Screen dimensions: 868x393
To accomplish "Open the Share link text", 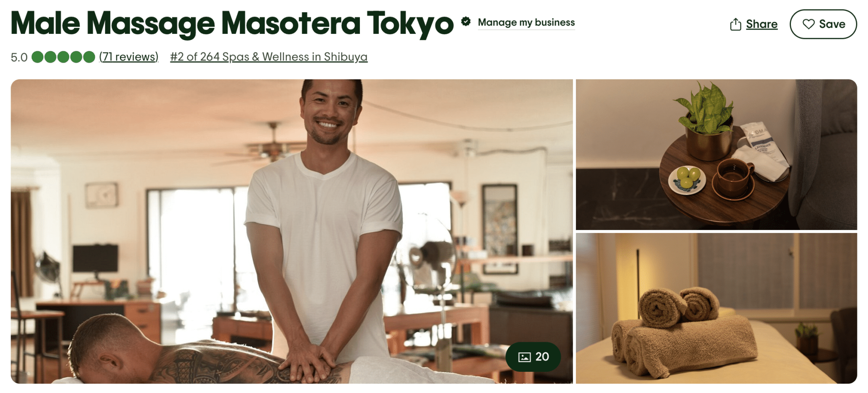I will click(x=762, y=24).
